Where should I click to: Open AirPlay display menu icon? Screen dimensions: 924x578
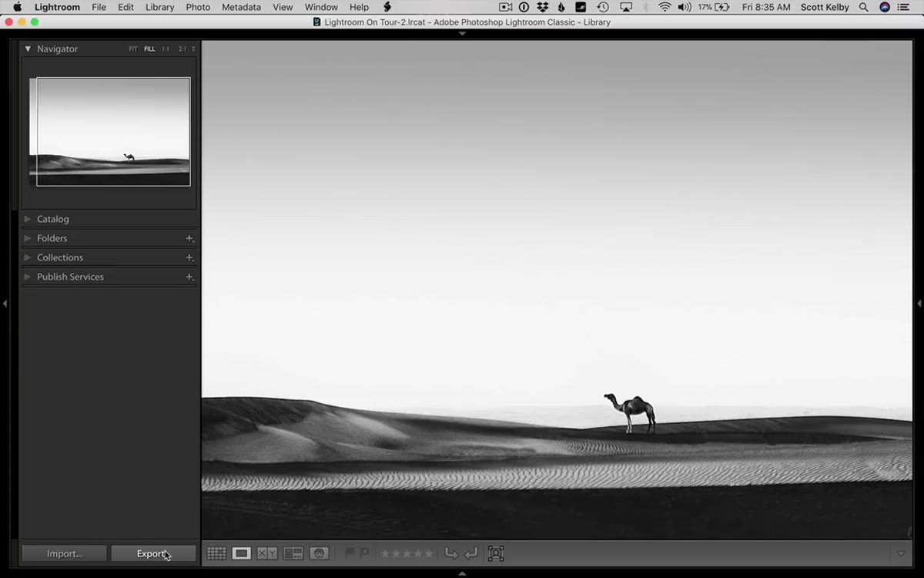point(626,7)
